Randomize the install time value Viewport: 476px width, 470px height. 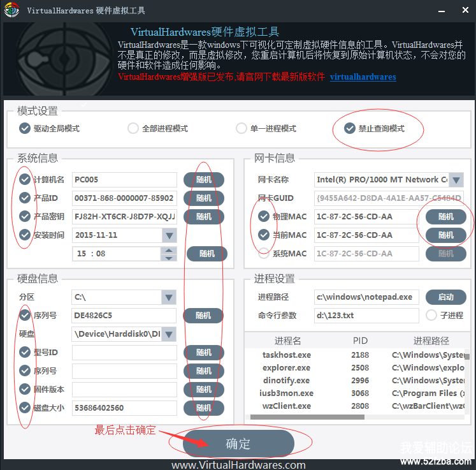coord(206,253)
